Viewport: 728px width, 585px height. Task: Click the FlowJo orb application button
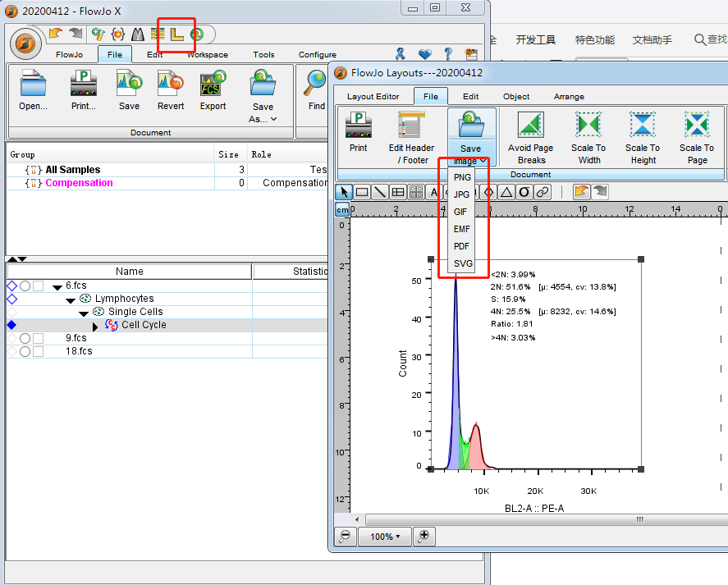coord(25,43)
